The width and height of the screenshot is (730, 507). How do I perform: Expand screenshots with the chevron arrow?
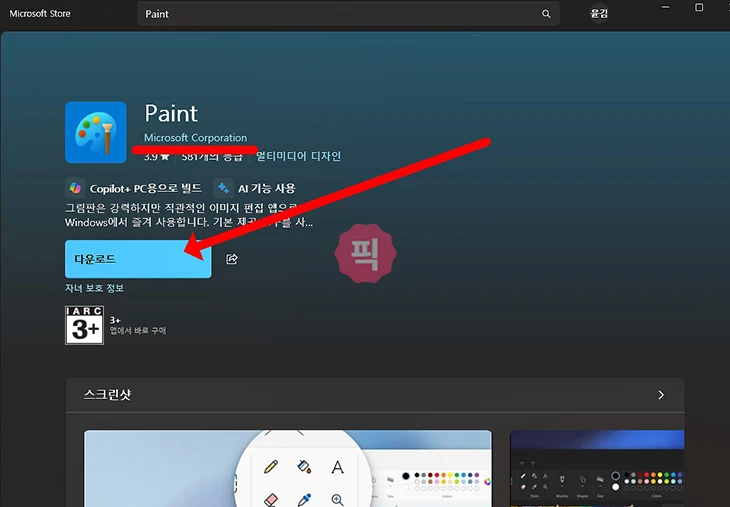pos(661,395)
